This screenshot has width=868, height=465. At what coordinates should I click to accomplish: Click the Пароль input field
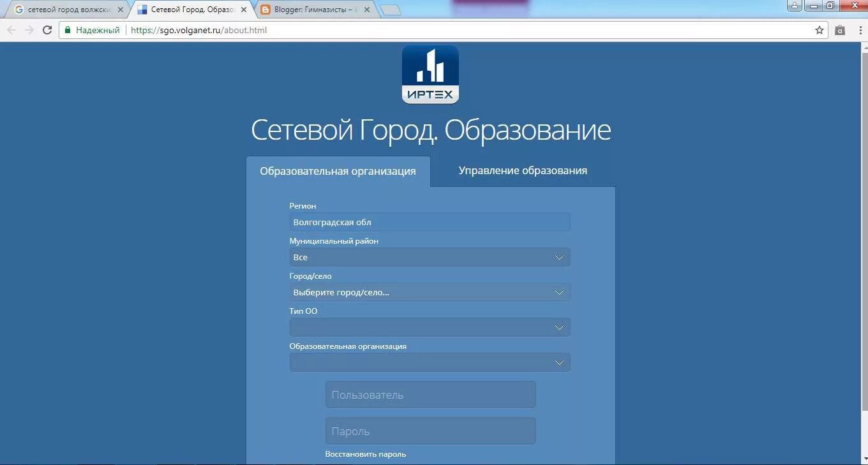tap(430, 431)
